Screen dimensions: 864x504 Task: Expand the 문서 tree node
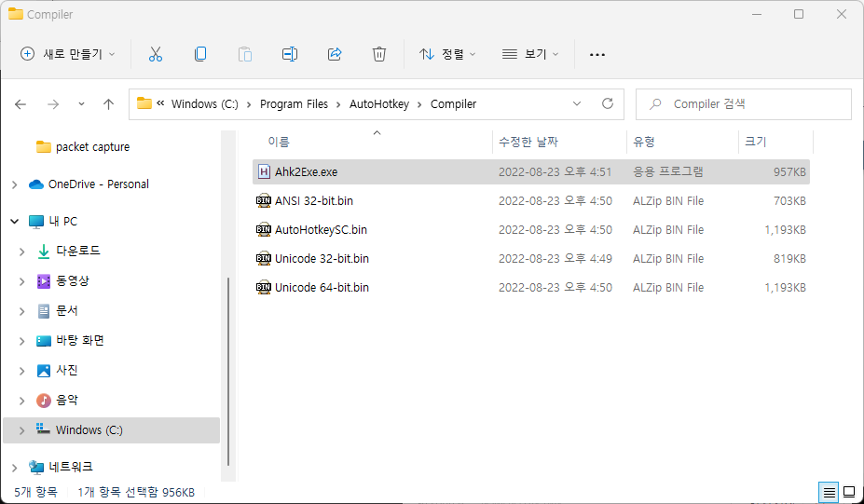click(x=22, y=311)
